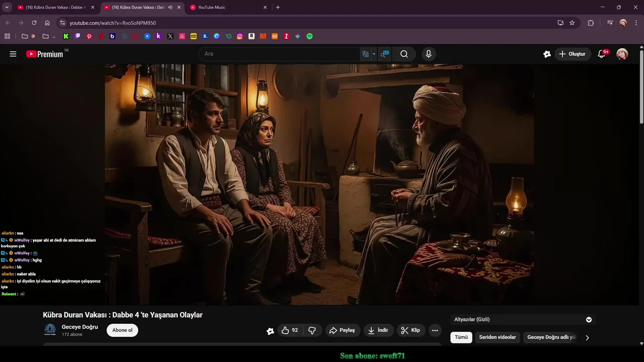
Task: Focus the Ara search field
Action: 279,54
